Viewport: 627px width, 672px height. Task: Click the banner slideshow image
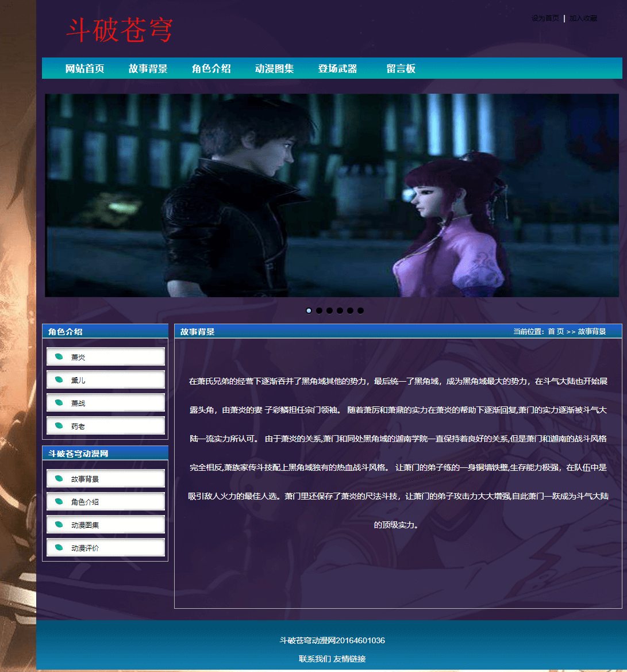coord(332,195)
